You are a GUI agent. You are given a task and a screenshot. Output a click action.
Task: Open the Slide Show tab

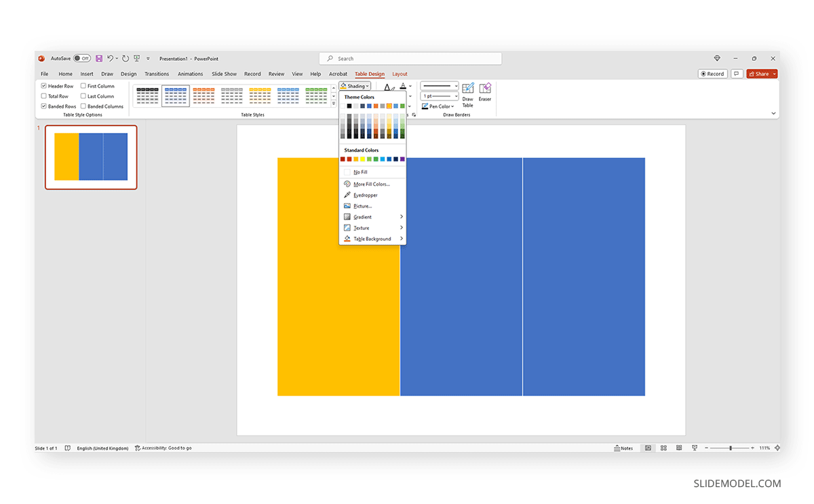[x=224, y=74]
